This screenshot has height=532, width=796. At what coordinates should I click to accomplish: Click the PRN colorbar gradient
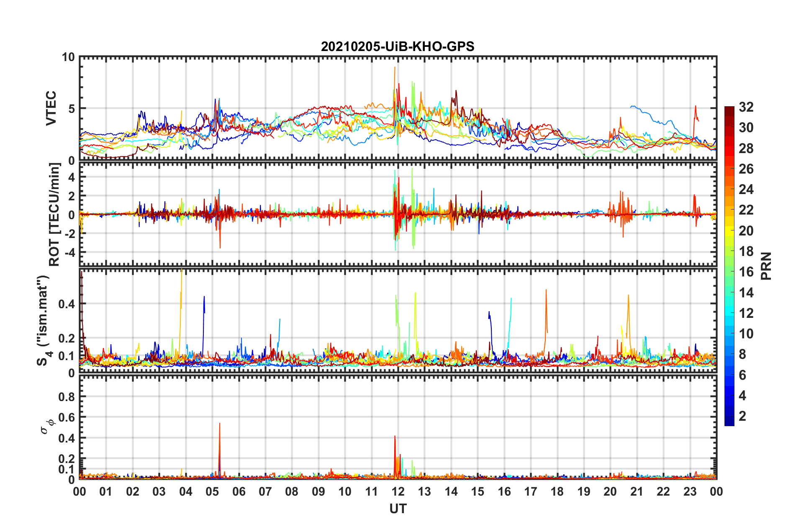[729, 266]
